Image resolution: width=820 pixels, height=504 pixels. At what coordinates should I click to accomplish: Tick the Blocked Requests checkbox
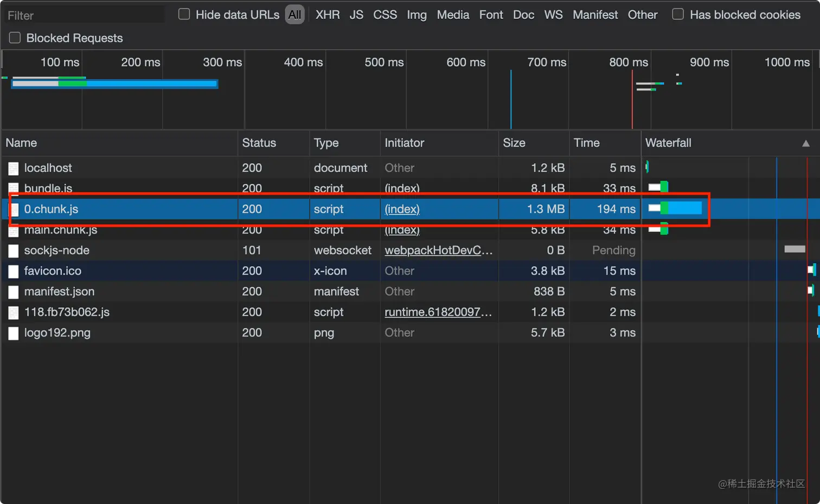coord(15,37)
